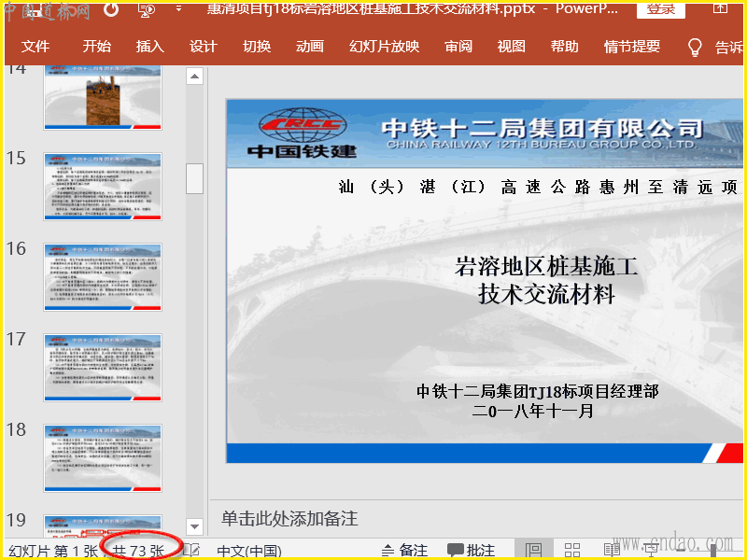Image resolution: width=747 pixels, height=560 pixels.
Task: Select slide 17 thumbnail
Action: tap(103, 368)
